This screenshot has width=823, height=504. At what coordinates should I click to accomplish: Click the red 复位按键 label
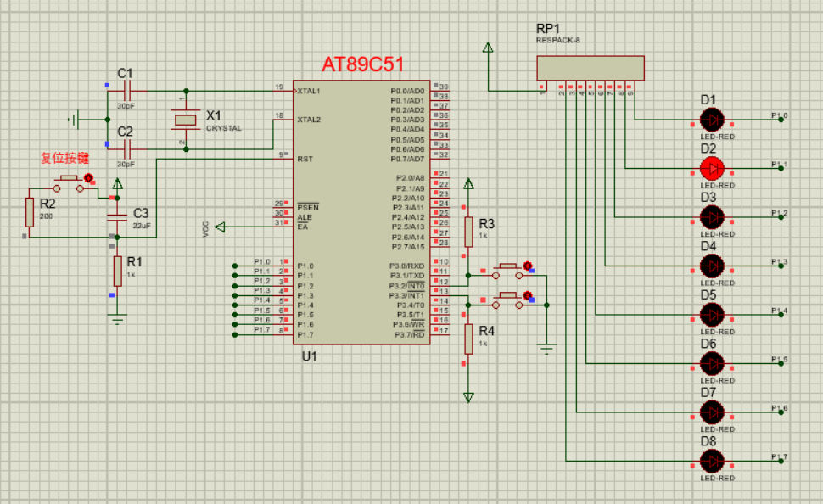point(65,158)
